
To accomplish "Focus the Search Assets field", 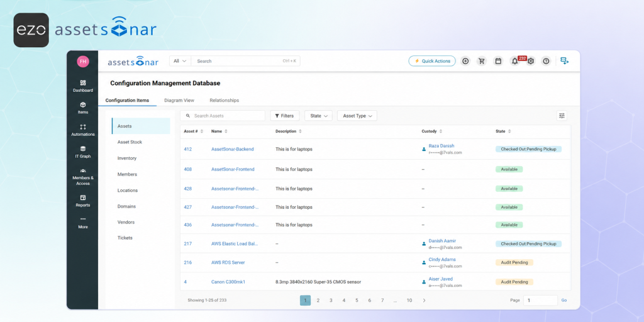I will pos(223,116).
